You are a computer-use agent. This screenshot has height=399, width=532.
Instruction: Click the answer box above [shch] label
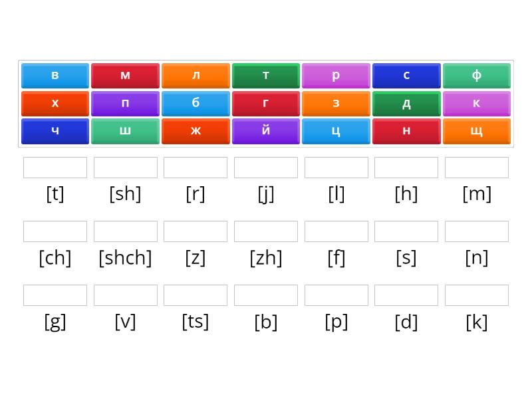pos(125,231)
